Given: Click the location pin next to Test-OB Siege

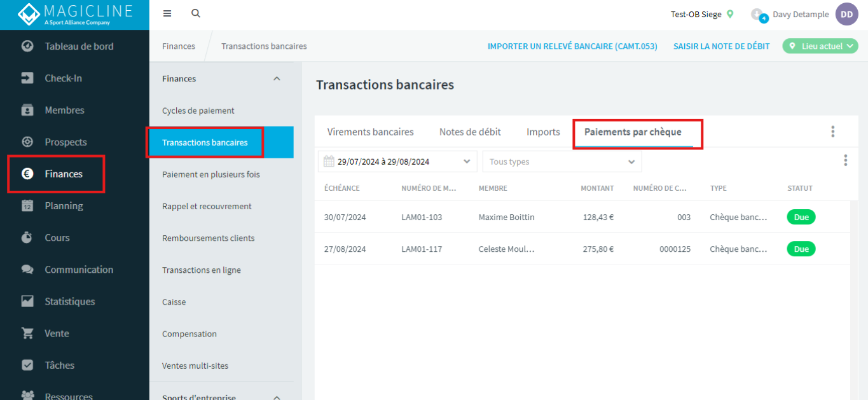Looking at the screenshot, I should [730, 14].
